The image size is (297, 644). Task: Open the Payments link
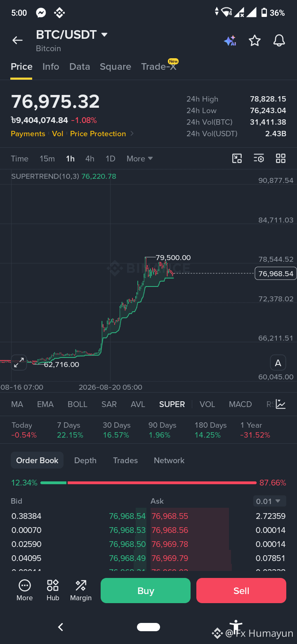(x=28, y=134)
